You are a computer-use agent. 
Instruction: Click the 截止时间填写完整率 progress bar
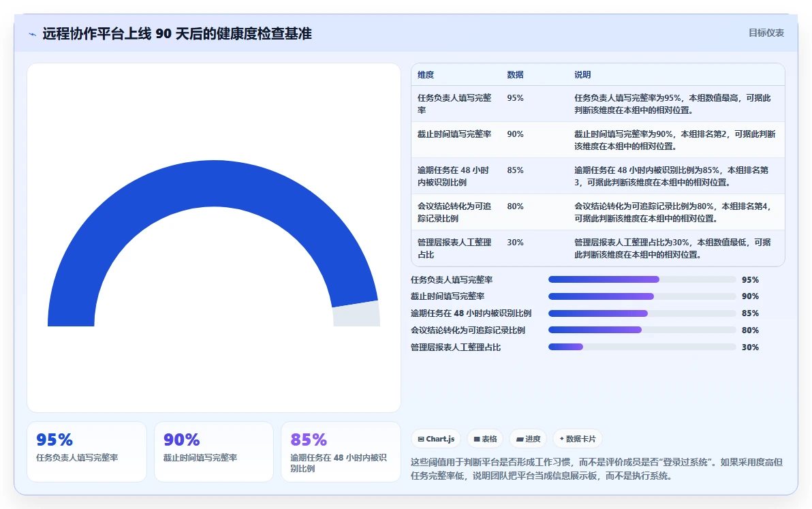(642, 296)
